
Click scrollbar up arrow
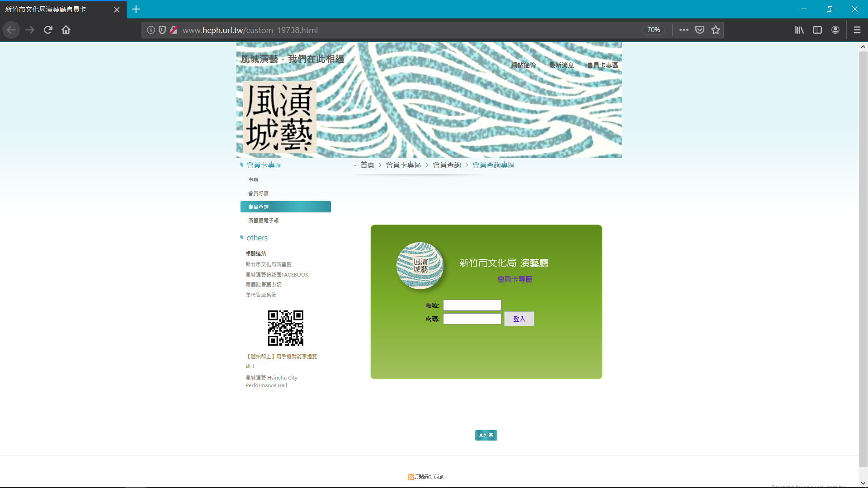[863, 47]
